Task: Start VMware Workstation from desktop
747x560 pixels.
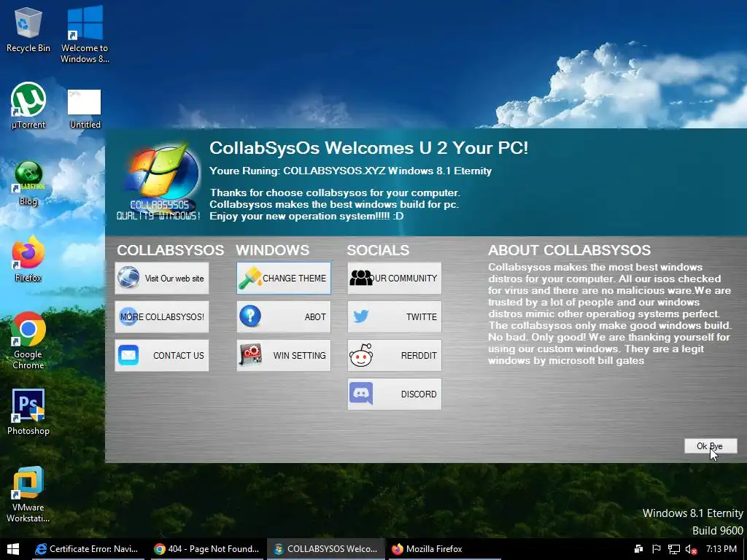Action: tap(28, 494)
